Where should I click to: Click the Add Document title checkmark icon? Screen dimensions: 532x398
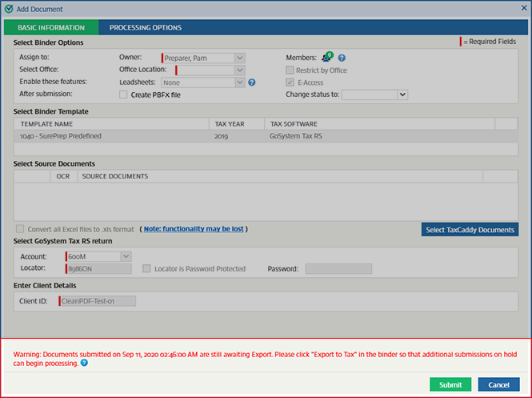click(9, 10)
